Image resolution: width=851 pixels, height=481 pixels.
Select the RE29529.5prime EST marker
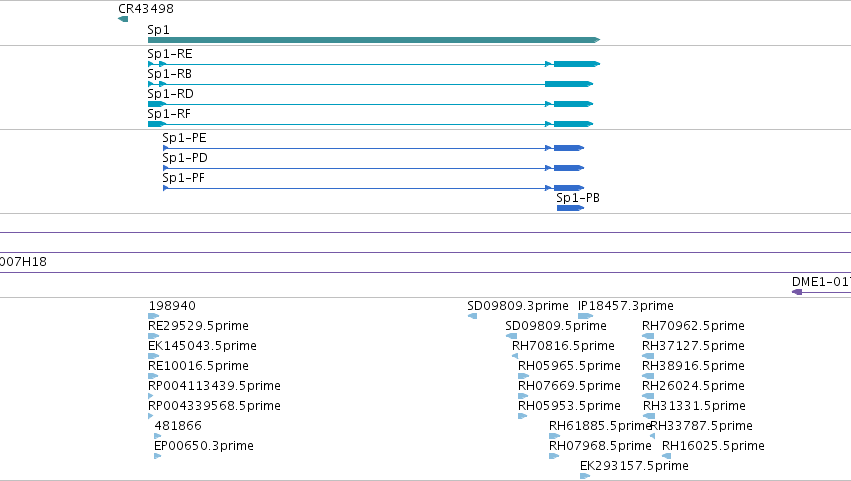[154, 336]
